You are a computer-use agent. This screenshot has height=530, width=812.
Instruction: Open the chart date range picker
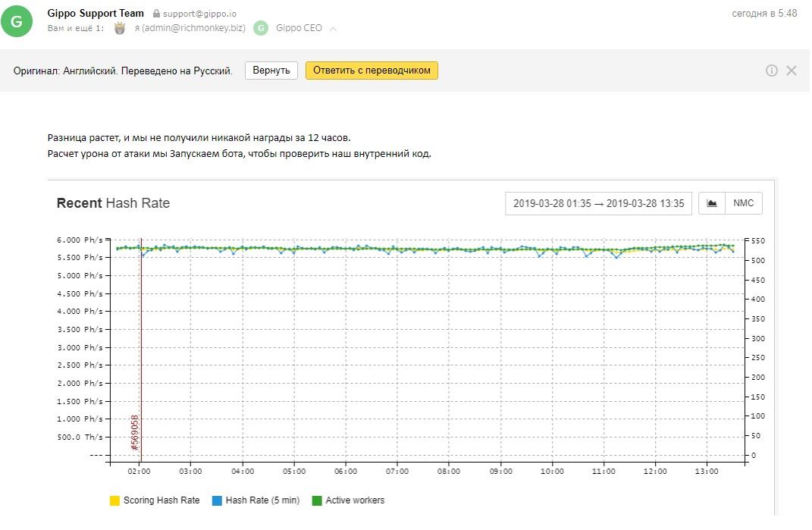point(599,203)
